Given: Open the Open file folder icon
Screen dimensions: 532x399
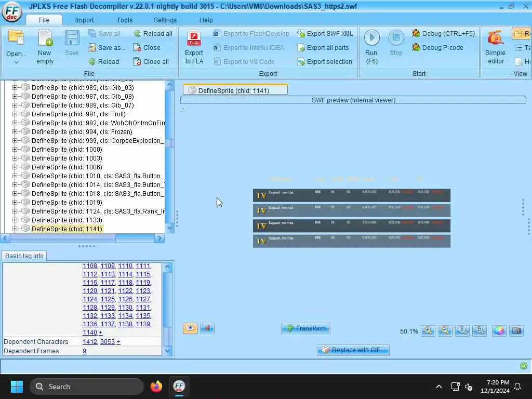Looking at the screenshot, I should pyautogui.click(x=16, y=37).
